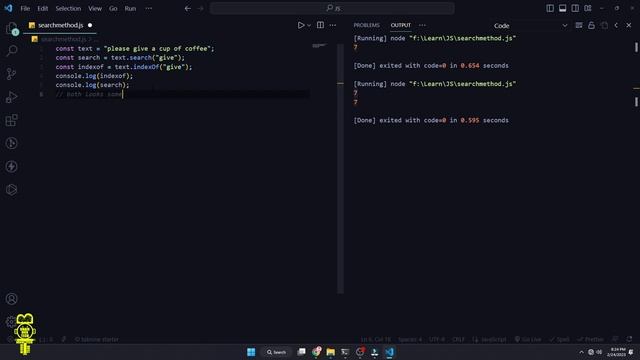Open the View menu

95,8
